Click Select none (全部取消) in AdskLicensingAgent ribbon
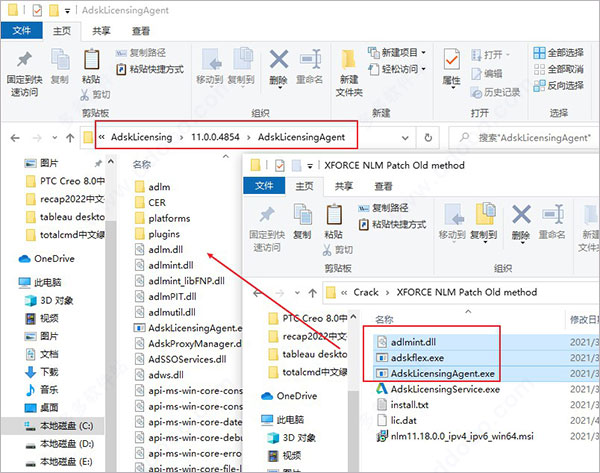600x473 pixels. [559, 69]
